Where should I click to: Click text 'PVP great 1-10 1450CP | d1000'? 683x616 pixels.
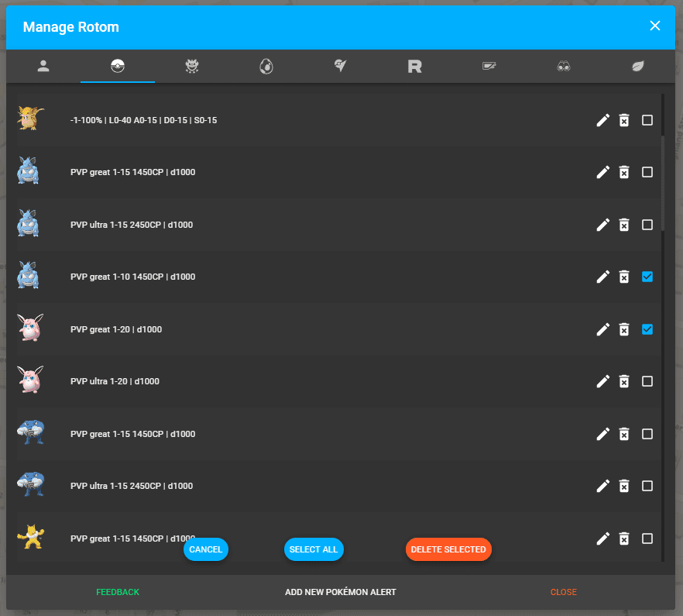click(133, 277)
